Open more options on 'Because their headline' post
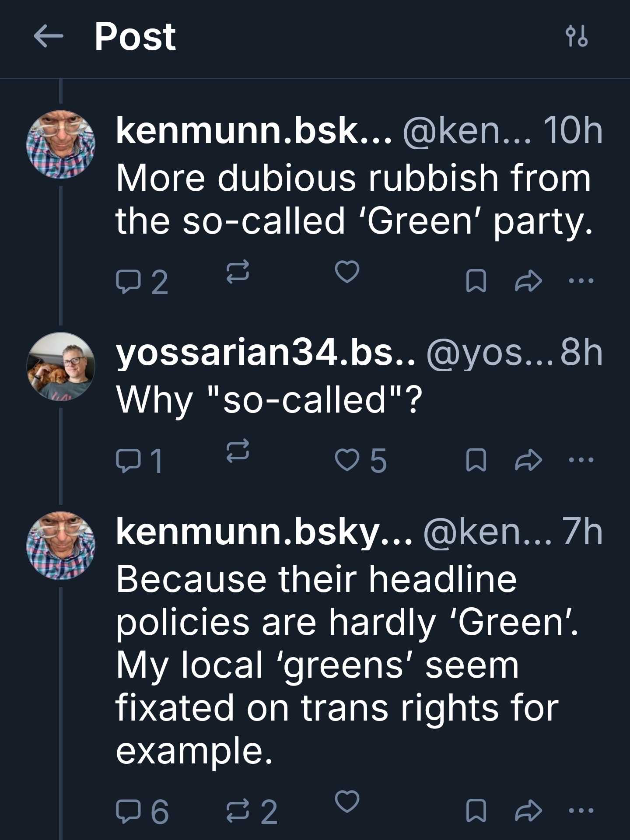This screenshot has width=630, height=840. 581,810
